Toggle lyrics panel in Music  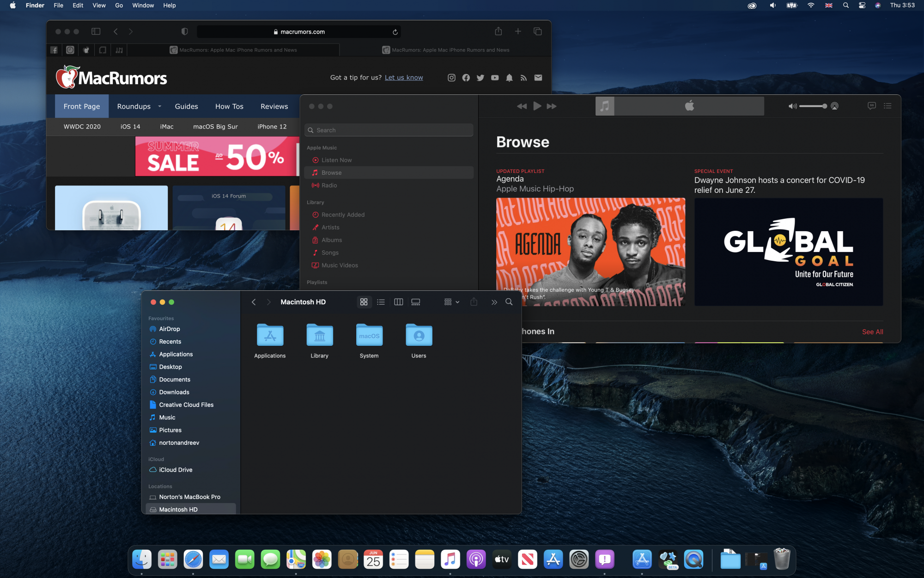coord(872,106)
